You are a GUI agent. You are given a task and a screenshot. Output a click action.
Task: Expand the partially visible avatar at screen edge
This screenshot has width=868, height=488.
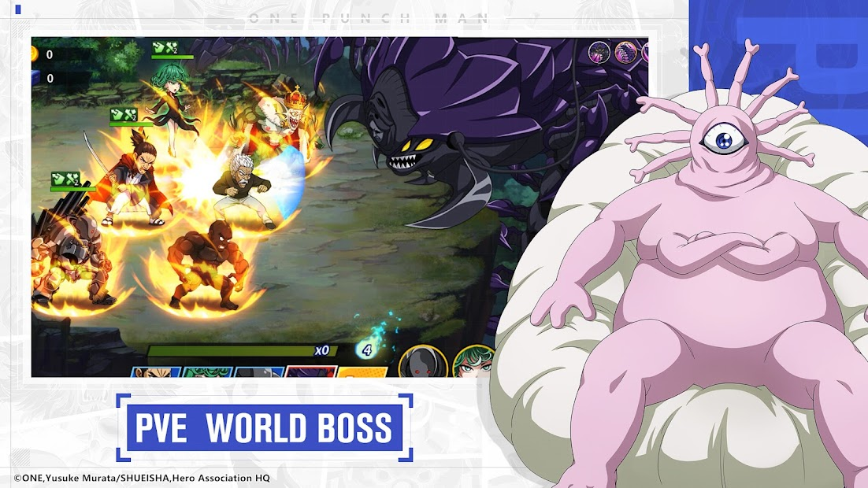click(648, 52)
